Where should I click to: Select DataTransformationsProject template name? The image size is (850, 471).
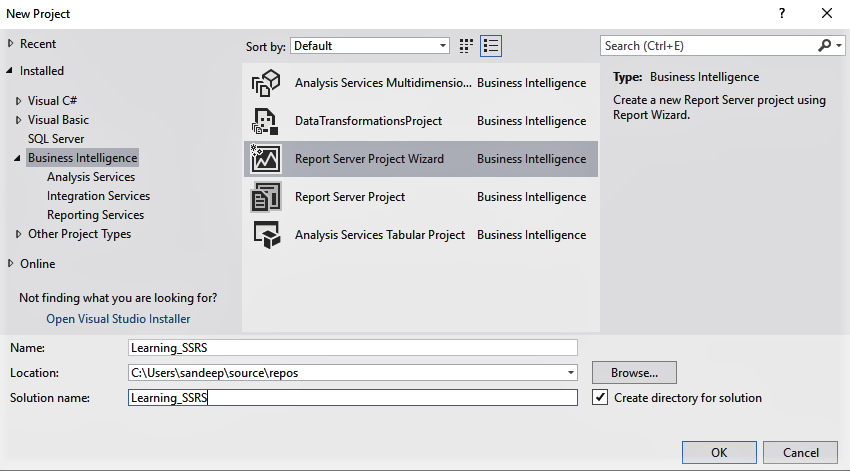pos(368,121)
